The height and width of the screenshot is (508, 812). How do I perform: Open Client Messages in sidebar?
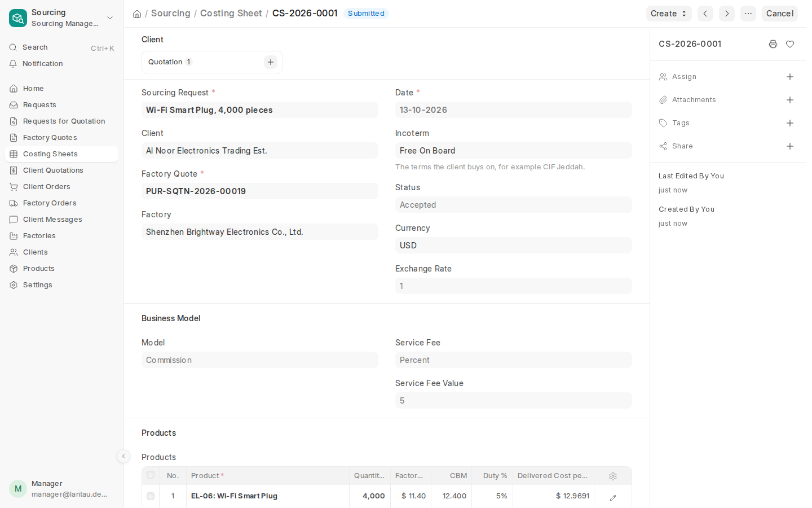pos(62,220)
